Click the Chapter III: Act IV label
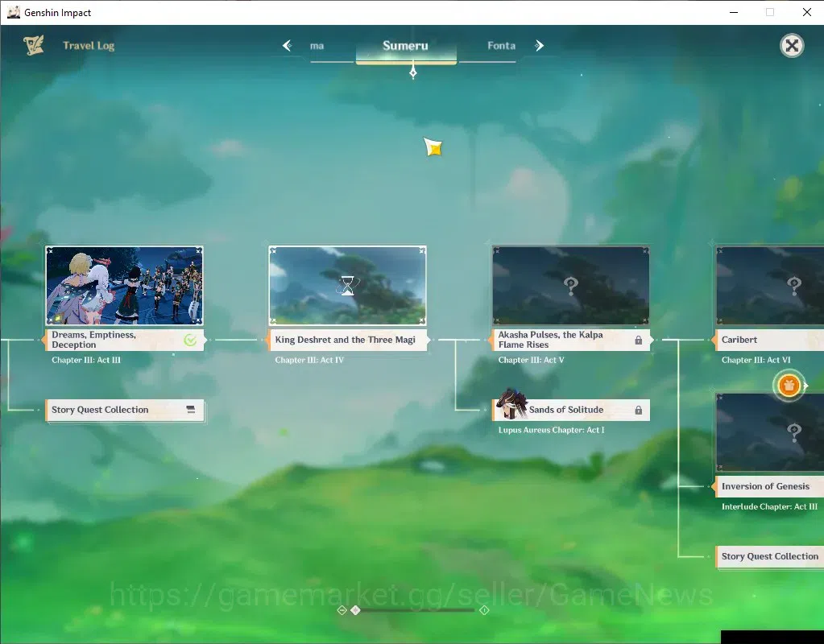 click(x=309, y=360)
